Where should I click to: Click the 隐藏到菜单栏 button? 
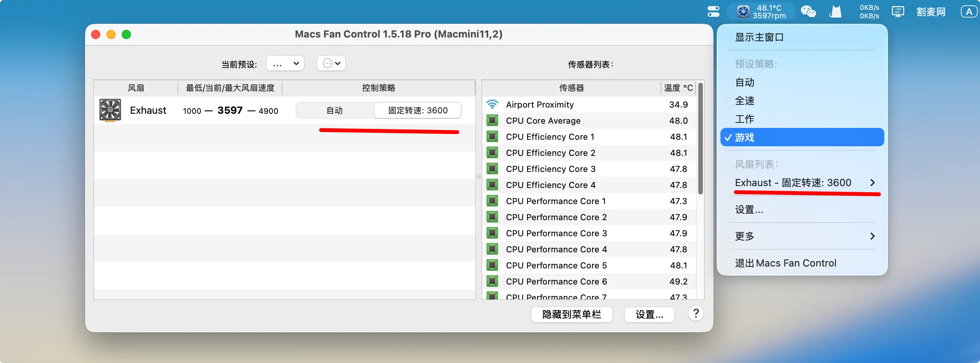click(x=572, y=315)
